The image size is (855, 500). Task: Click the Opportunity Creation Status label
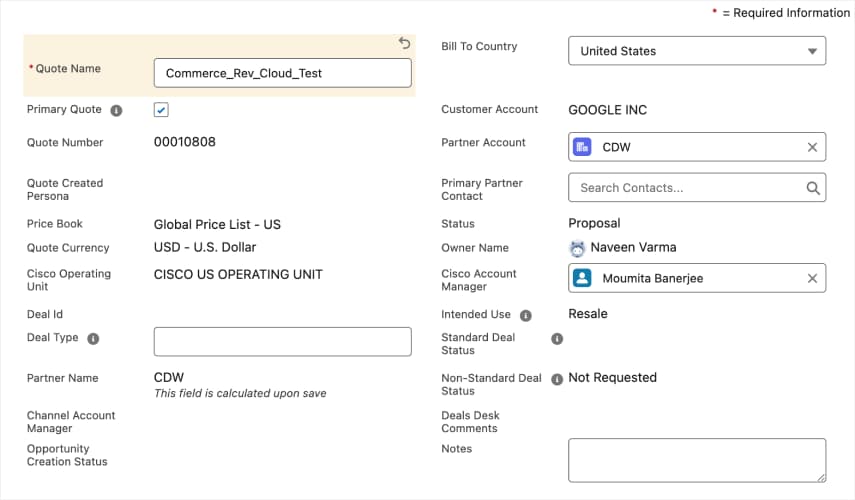click(67, 455)
